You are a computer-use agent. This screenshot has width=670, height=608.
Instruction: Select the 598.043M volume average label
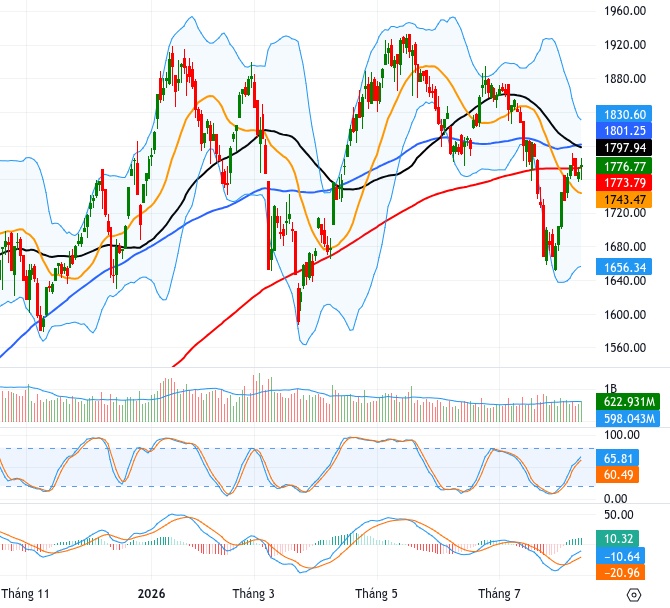(x=628, y=418)
